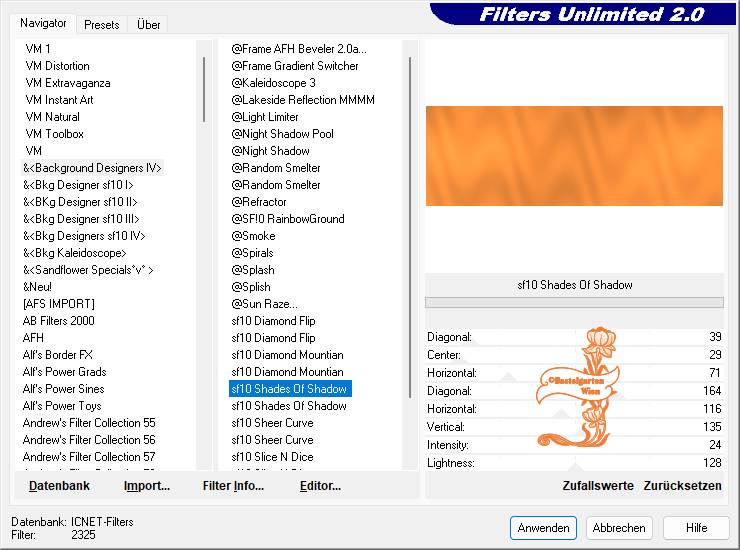This screenshot has height=550, width=740.
Task: Select &<Bkg Designers sf10 IV> category
Action: 84,236
